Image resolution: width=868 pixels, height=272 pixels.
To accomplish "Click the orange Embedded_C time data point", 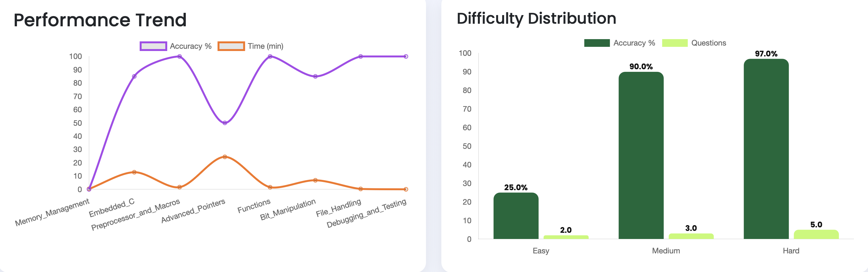I will pos(134,172).
